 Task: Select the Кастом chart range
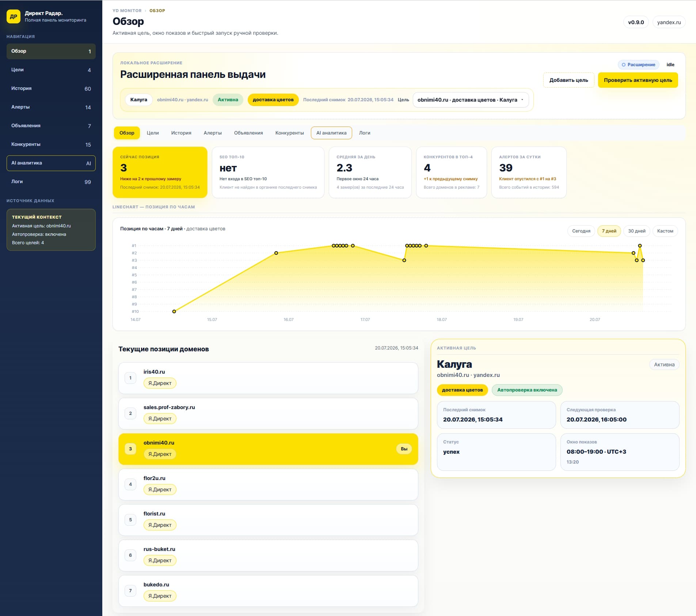pos(665,231)
